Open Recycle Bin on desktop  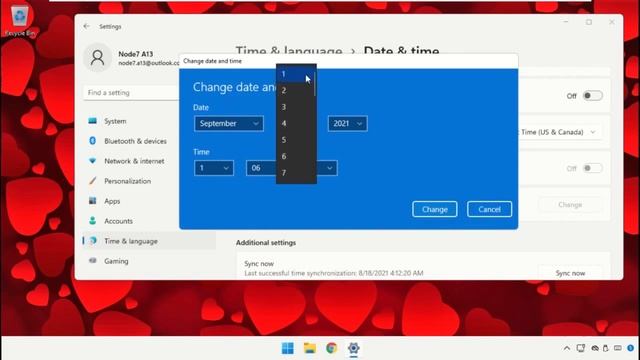[x=19, y=20]
